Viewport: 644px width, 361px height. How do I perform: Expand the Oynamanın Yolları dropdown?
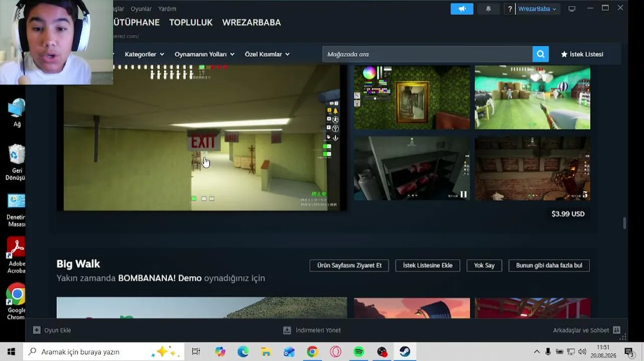[205, 54]
